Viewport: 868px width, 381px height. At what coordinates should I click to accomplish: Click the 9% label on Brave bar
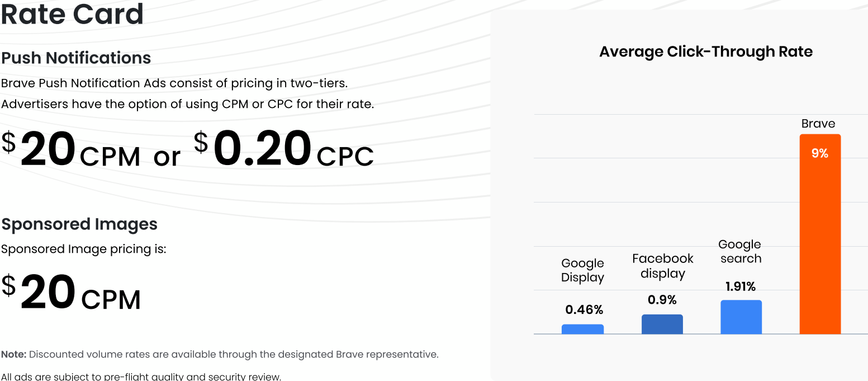820,153
